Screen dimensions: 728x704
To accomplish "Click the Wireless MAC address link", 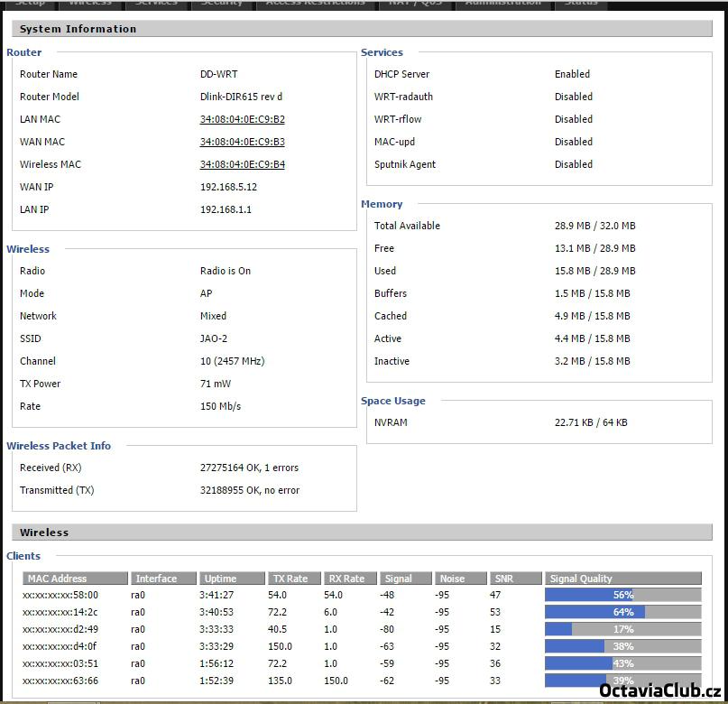I will point(242,164).
